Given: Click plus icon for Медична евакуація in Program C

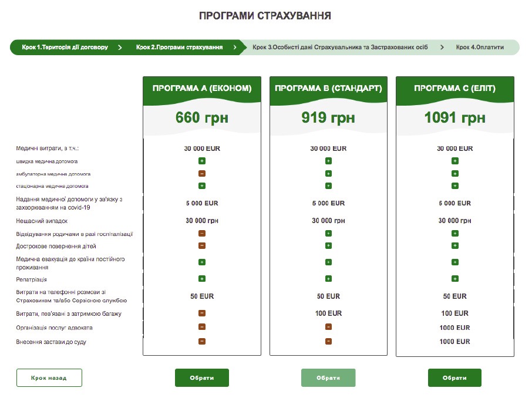Looking at the screenshot, I should tap(455, 262).
